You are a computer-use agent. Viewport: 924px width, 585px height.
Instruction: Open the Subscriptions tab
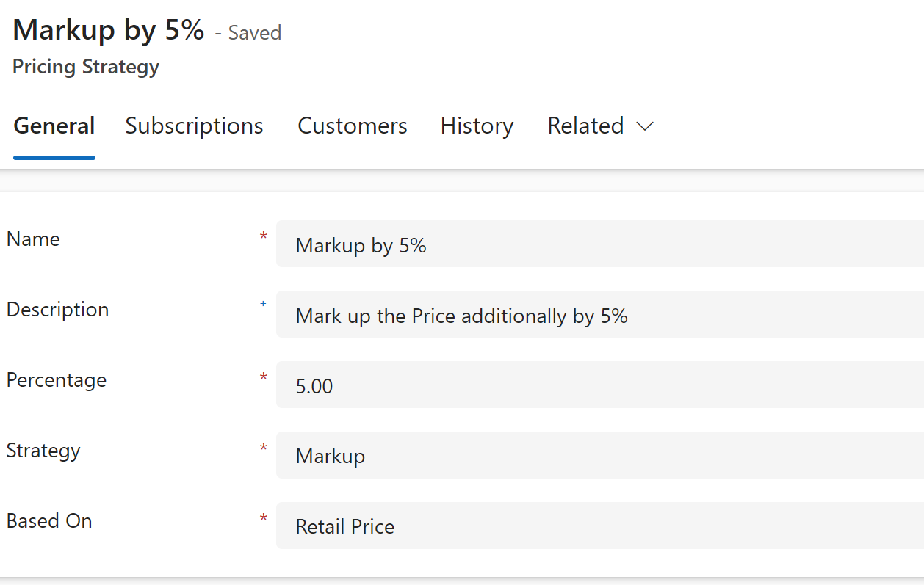click(194, 126)
